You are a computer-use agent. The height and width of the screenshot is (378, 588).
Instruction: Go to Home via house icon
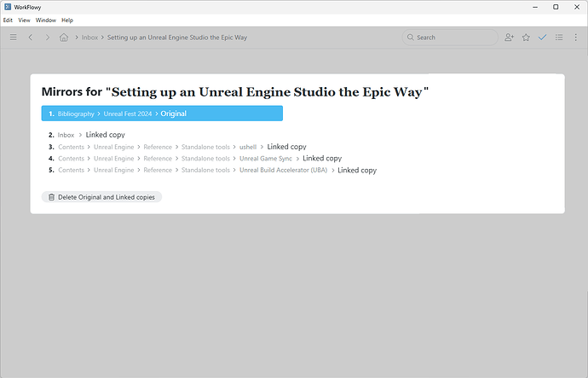coord(64,38)
